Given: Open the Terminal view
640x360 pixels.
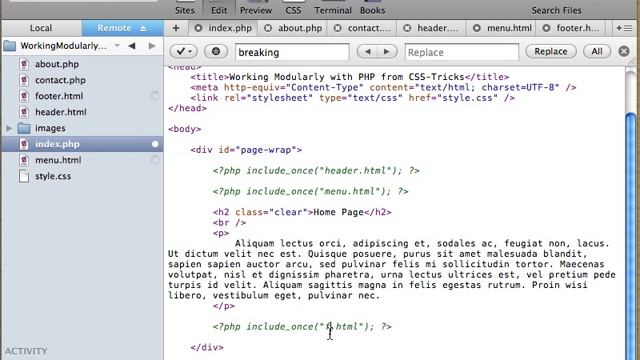Looking at the screenshot, I should (x=333, y=8).
